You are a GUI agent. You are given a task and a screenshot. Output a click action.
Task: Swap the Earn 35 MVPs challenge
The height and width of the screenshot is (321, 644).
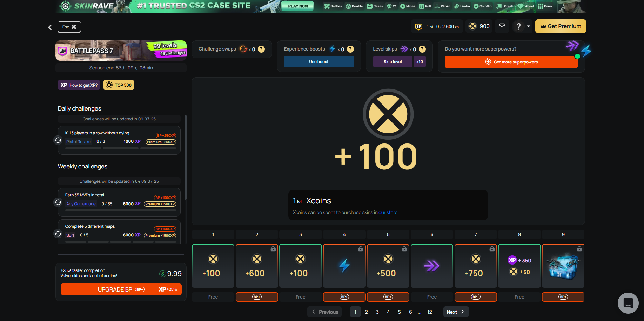(58, 202)
